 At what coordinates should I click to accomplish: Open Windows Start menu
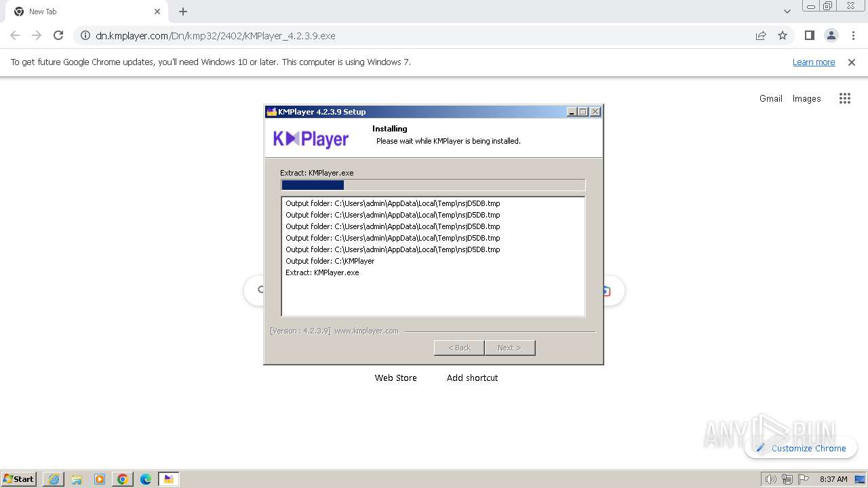click(18, 479)
